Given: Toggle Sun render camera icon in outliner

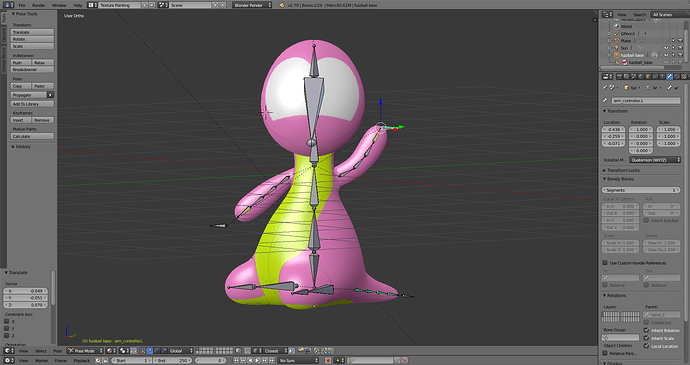Looking at the screenshot, I should click(680, 48).
